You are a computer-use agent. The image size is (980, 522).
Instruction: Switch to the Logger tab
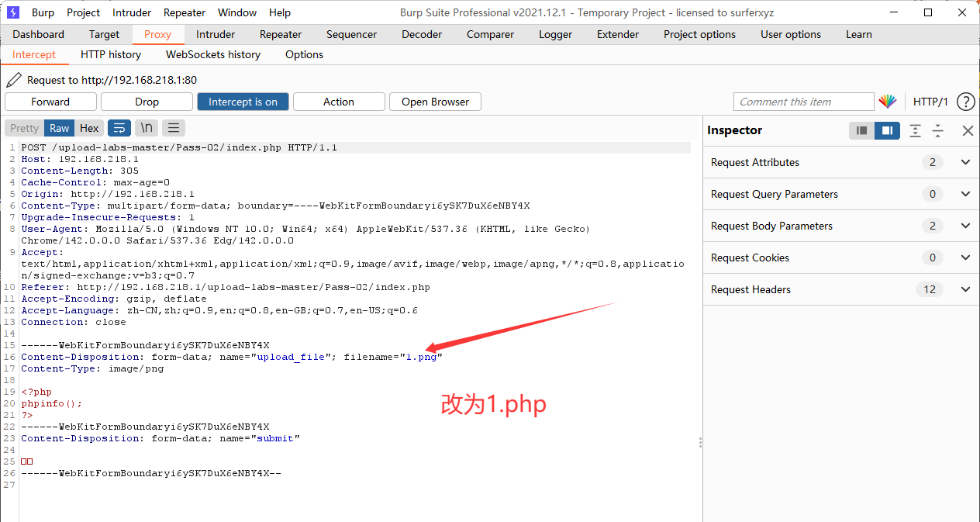click(x=556, y=34)
